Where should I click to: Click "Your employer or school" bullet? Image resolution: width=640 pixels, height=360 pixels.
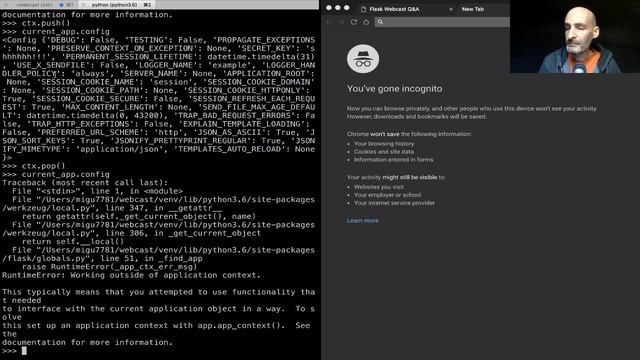tap(387, 195)
